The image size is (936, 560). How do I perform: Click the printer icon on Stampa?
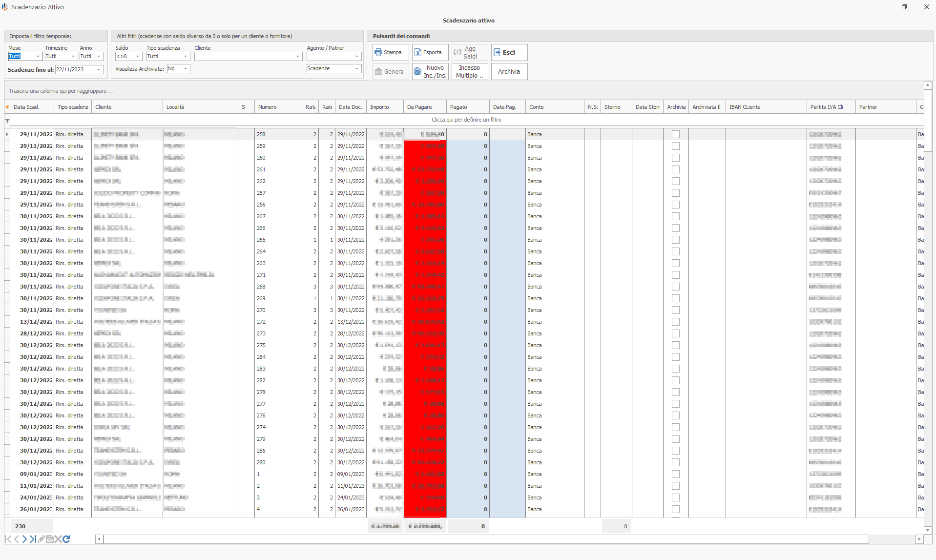point(378,52)
